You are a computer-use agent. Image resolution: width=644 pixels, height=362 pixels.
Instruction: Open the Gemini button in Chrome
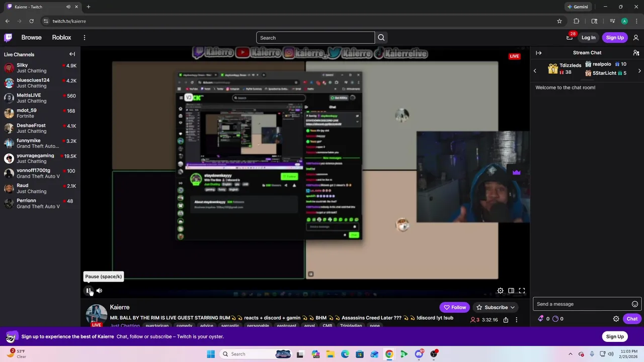(578, 7)
